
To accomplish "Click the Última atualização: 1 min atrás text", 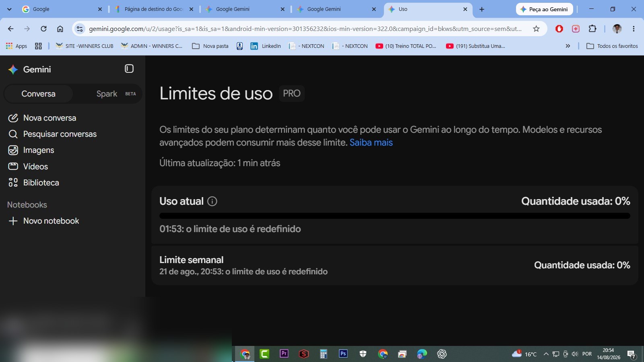I will pos(220,163).
